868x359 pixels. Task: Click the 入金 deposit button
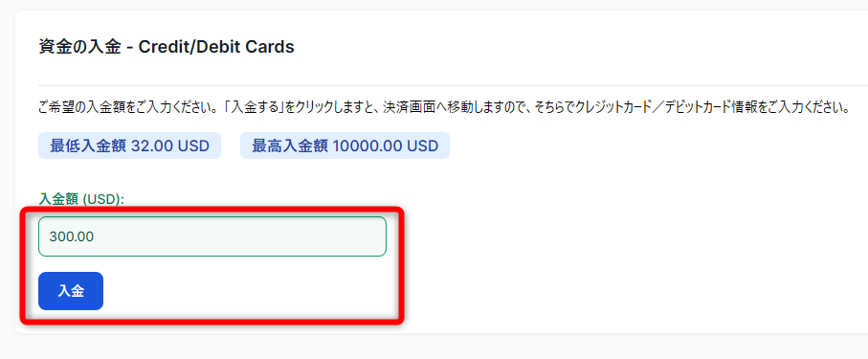pos(71,291)
